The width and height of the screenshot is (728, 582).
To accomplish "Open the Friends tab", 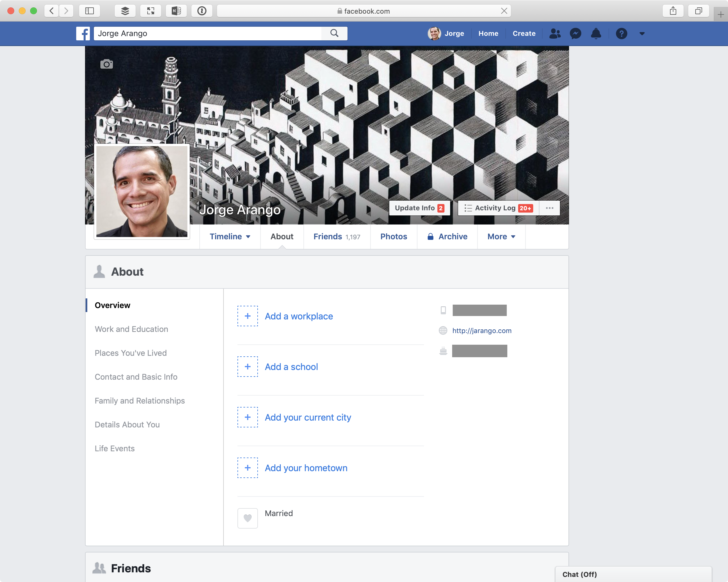I will 337,236.
